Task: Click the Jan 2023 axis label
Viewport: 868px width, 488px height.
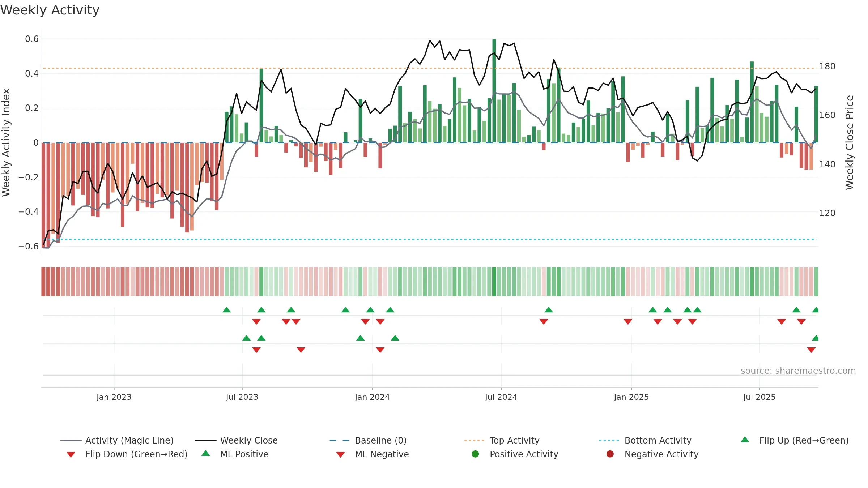Action: (114, 397)
